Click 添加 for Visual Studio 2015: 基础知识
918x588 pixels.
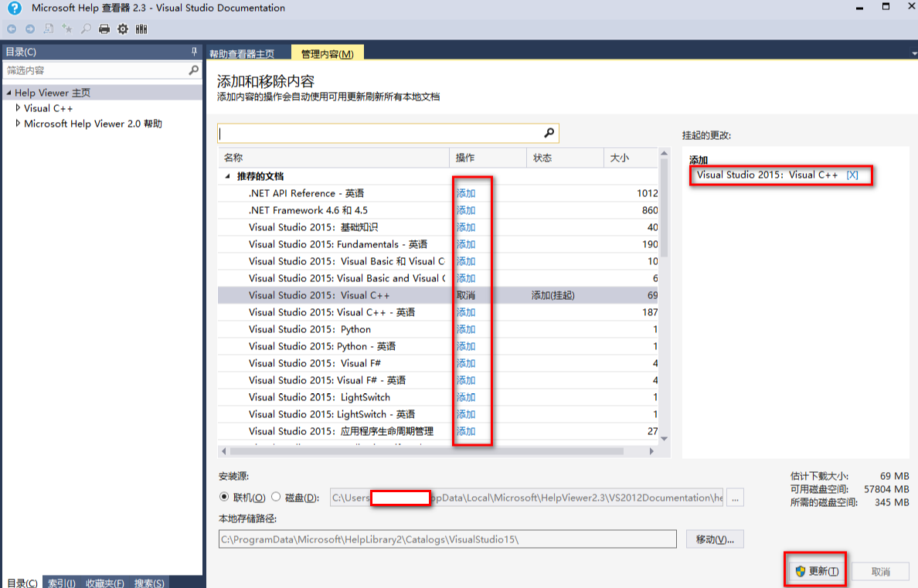pos(466,227)
